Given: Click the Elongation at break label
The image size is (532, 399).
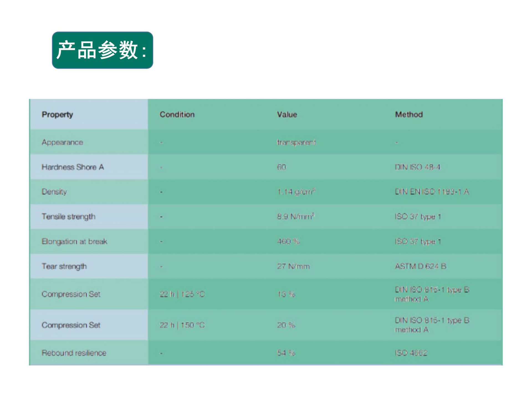Looking at the screenshot, I should 75,242.
